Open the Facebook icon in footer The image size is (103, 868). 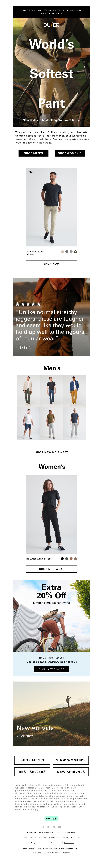[43, 827]
